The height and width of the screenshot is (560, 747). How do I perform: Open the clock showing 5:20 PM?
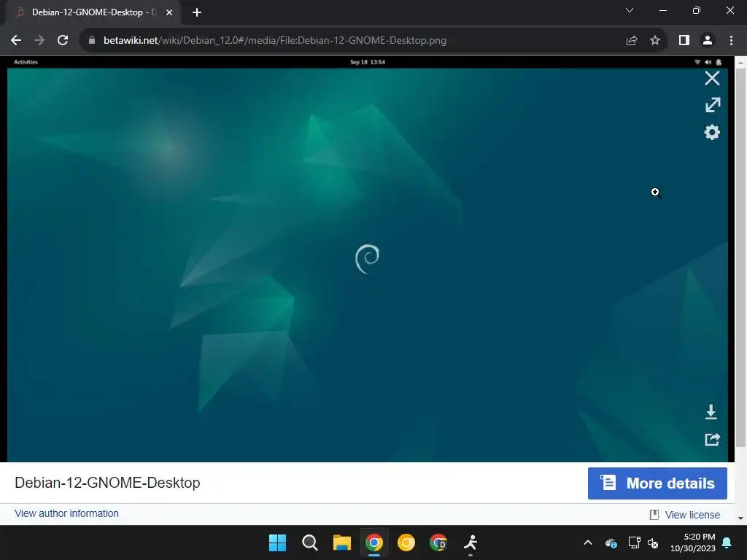[x=693, y=542]
